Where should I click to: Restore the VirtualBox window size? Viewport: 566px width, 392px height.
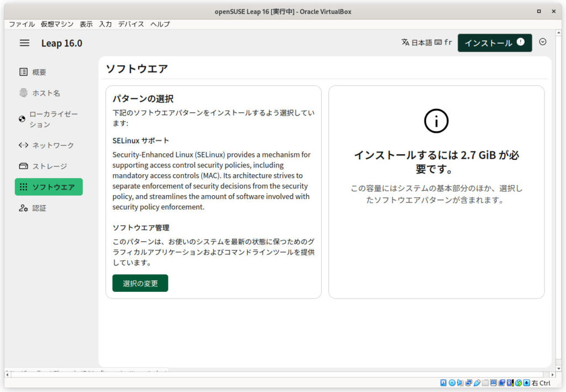(x=539, y=11)
